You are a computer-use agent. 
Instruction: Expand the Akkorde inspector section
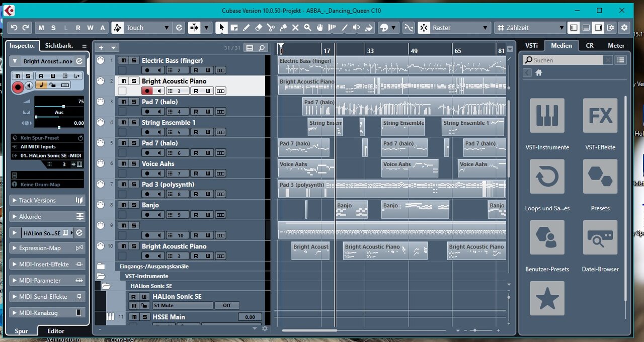(47, 216)
